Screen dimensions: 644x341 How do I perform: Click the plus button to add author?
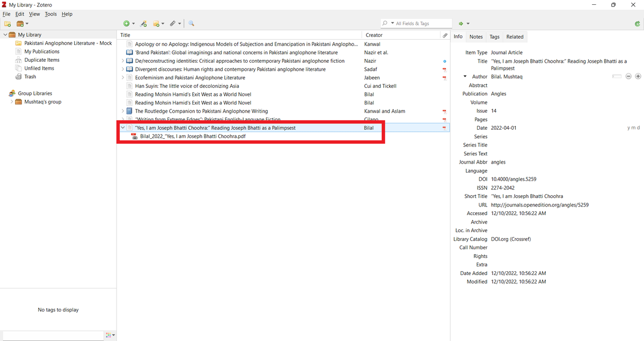tap(638, 77)
